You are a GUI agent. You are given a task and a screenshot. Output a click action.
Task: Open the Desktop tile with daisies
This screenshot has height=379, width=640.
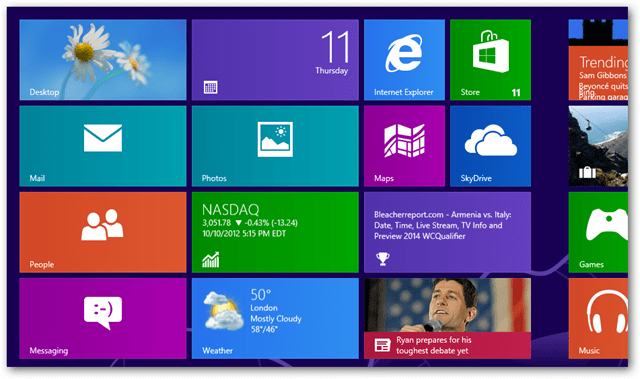pos(103,60)
